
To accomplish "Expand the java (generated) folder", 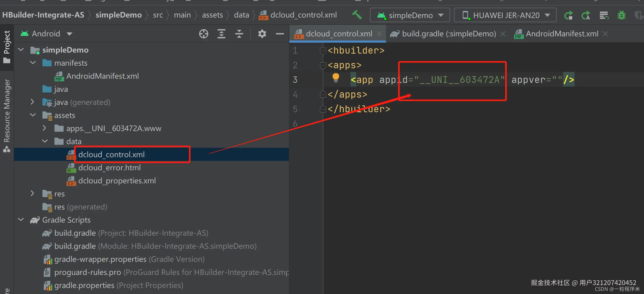I will 32,102.
